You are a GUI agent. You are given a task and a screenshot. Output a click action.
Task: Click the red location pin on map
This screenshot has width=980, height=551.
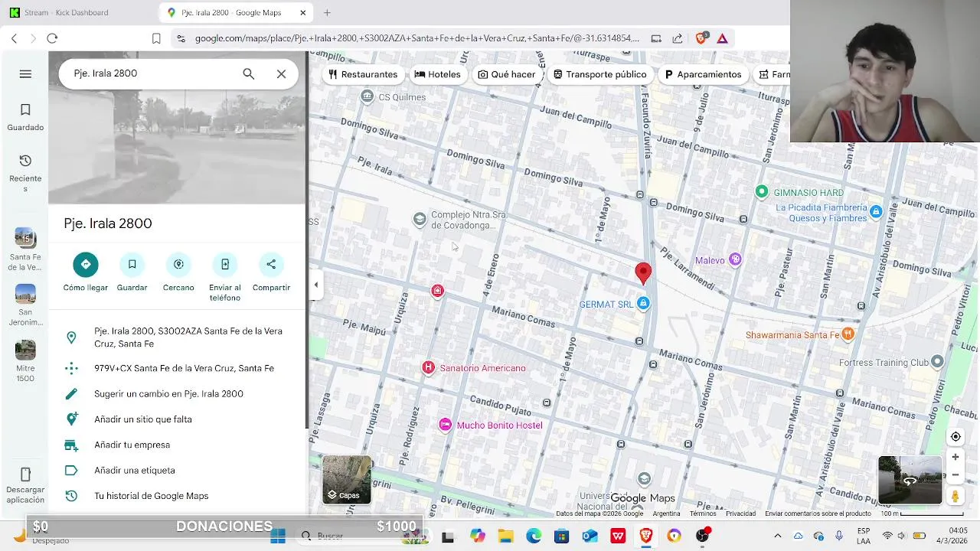point(643,274)
